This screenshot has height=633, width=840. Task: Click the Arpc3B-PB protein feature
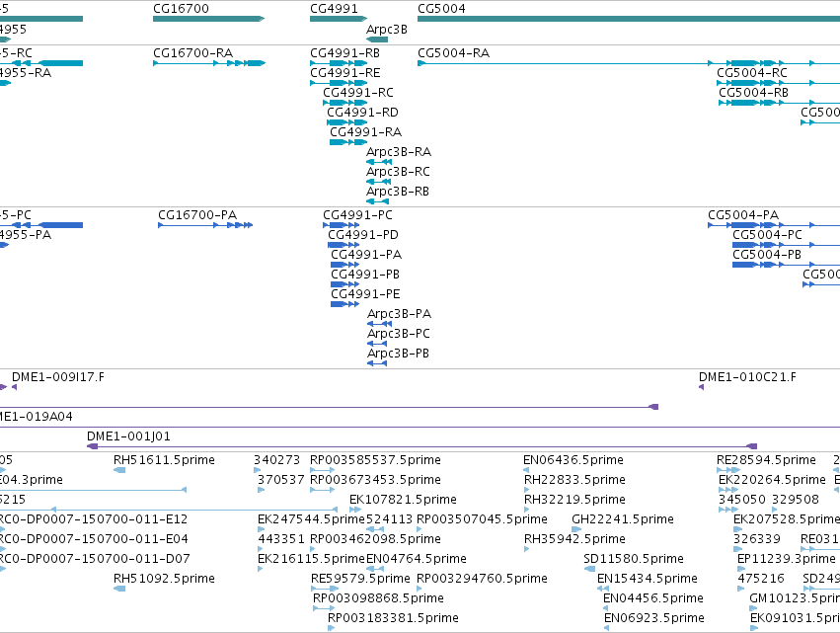click(377, 363)
